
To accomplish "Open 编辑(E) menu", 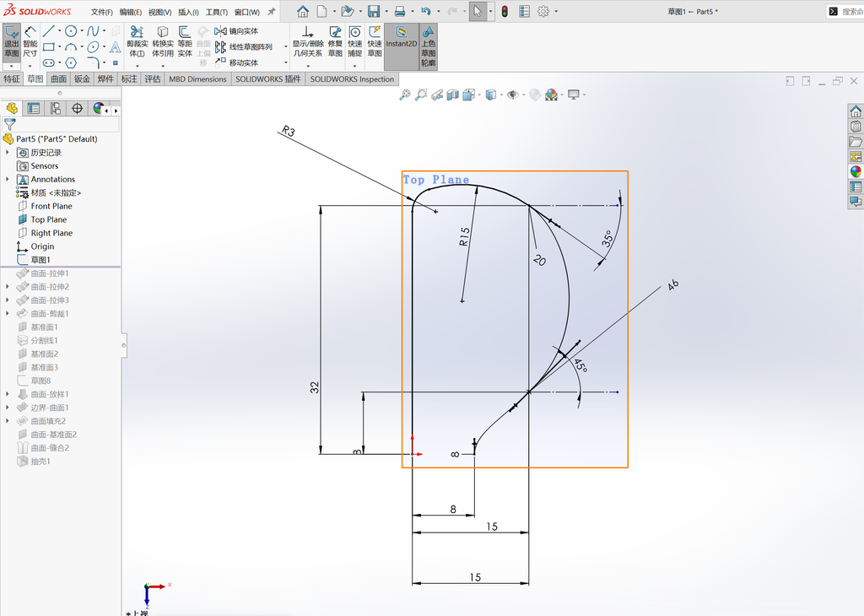I will pyautogui.click(x=131, y=12).
